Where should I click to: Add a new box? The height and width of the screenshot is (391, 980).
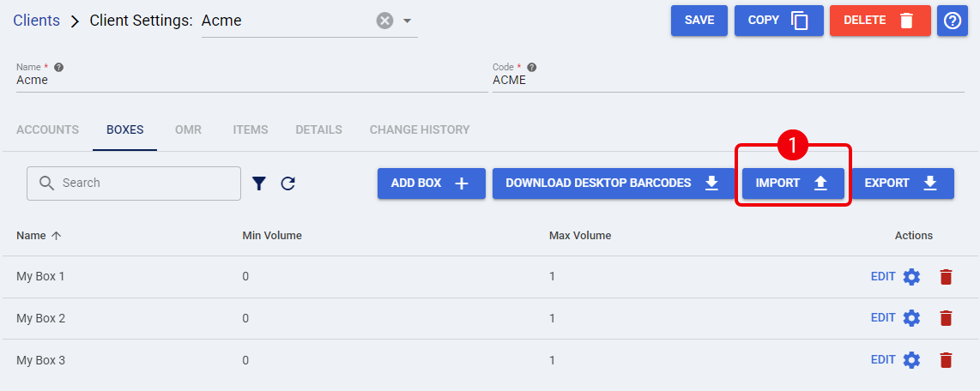point(432,183)
